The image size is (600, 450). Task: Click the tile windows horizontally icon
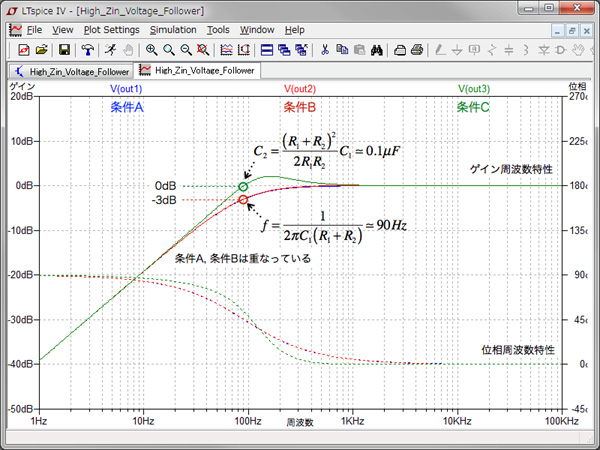268,49
